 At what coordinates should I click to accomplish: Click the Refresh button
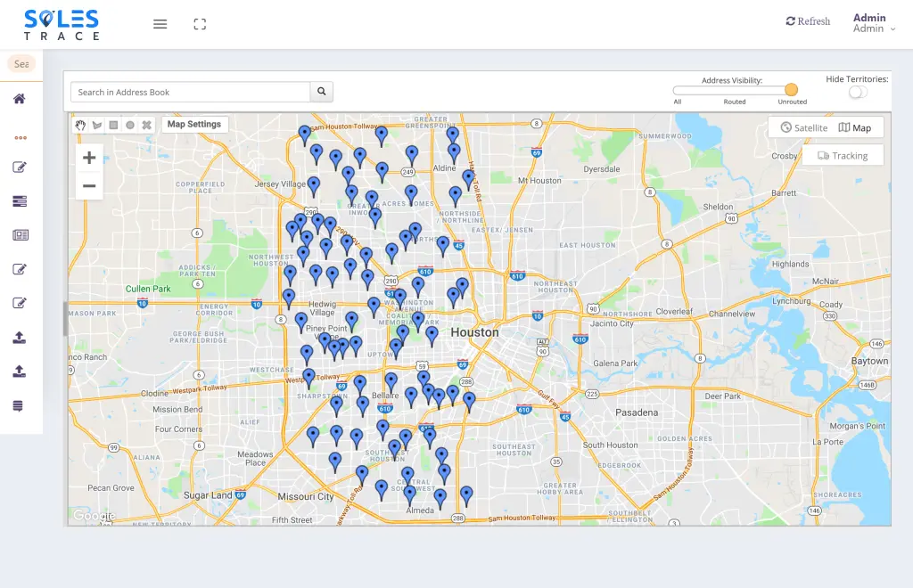click(808, 21)
